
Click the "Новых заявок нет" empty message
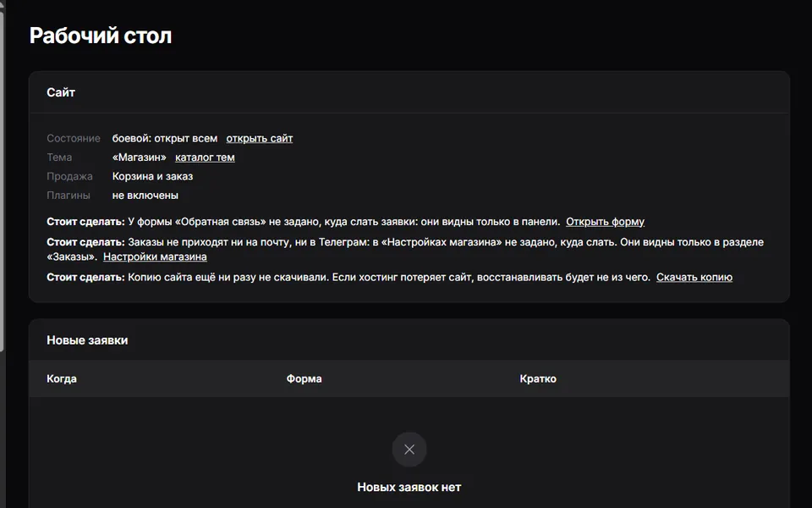409,488
